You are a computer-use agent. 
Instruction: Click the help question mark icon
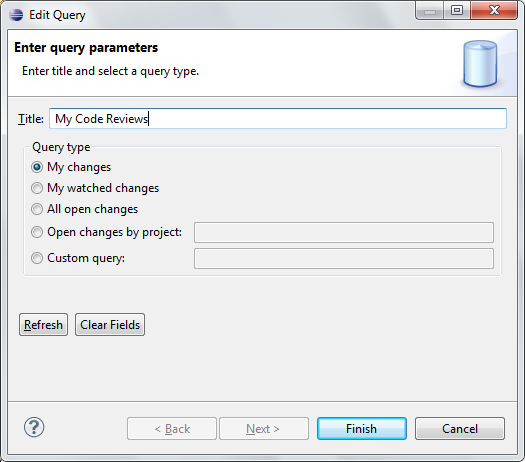[x=34, y=428]
